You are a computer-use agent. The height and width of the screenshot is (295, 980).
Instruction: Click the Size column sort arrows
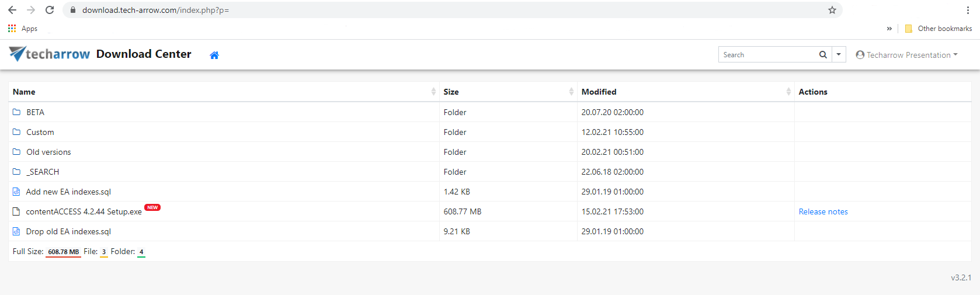pos(571,92)
